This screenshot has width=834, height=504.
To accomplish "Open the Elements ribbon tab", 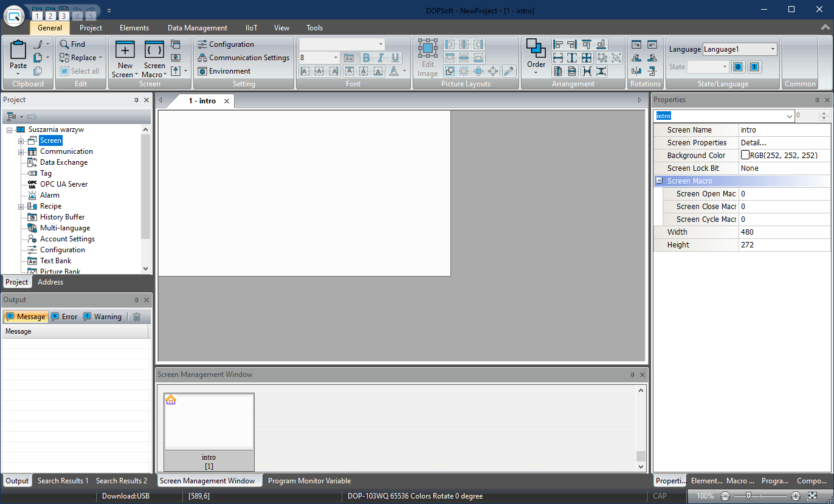I will click(x=134, y=28).
